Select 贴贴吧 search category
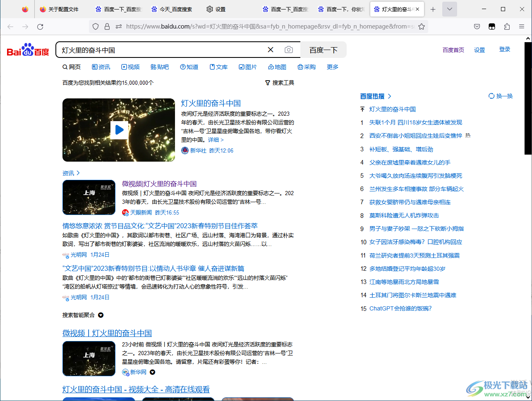The height and width of the screenshot is (401, 532). pyautogui.click(x=160, y=67)
